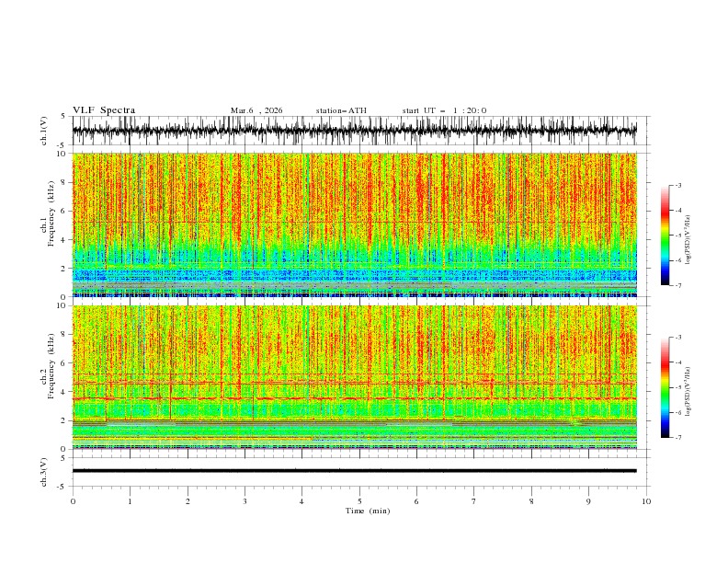This screenshot has width=728, height=563.
Task: Click the ch.1 voltage waveform trace
Action: [354, 131]
